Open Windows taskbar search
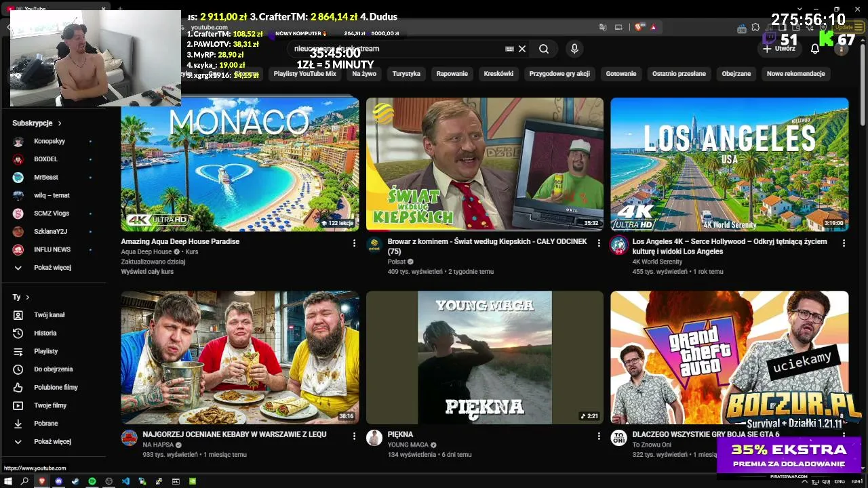 (25, 481)
